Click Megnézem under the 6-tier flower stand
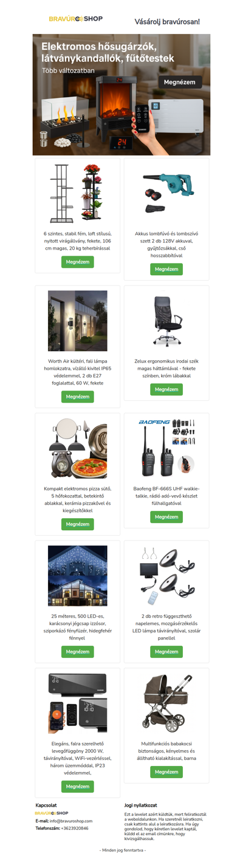This screenshot has height=868, width=243. 77,262
